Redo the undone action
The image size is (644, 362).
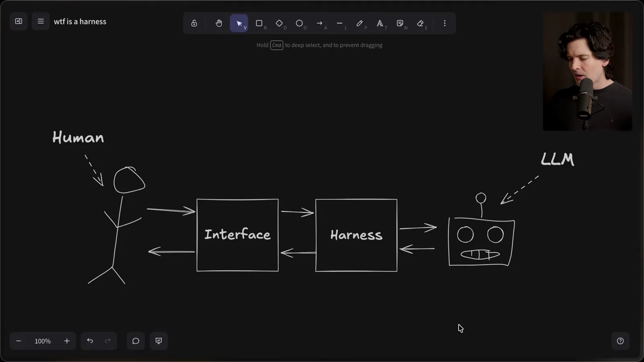coord(107,341)
